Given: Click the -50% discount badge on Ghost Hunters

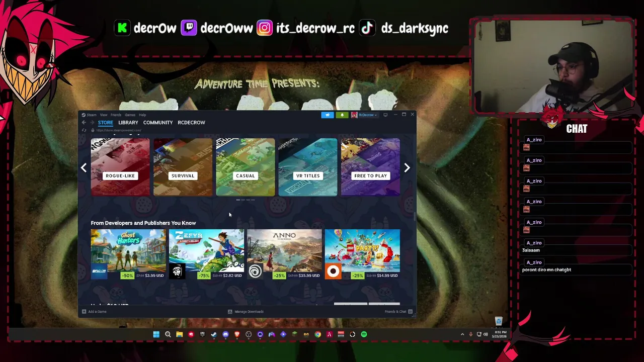Looking at the screenshot, I should click(127, 276).
